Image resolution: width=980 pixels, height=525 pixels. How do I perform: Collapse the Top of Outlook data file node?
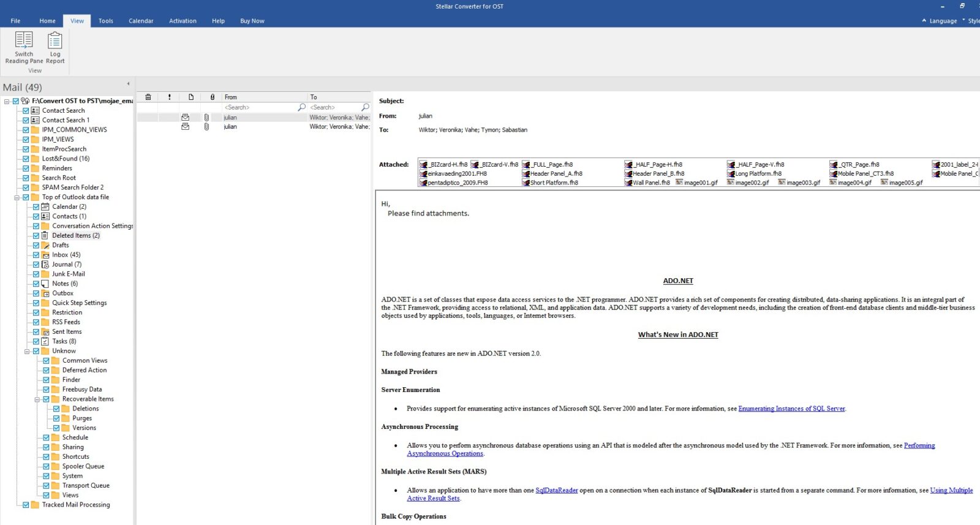(17, 197)
